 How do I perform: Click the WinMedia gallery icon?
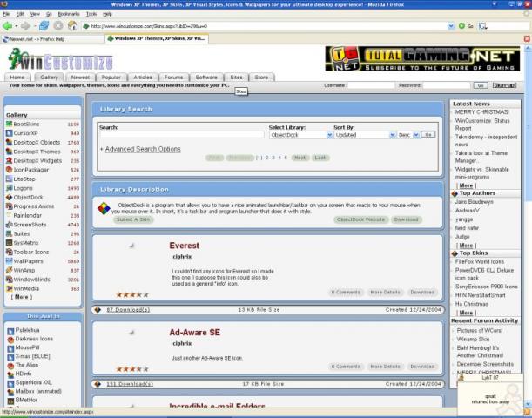[10, 289]
